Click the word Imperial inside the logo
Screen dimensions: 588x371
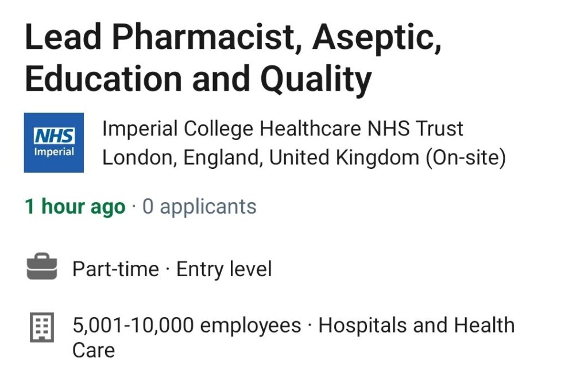point(54,152)
